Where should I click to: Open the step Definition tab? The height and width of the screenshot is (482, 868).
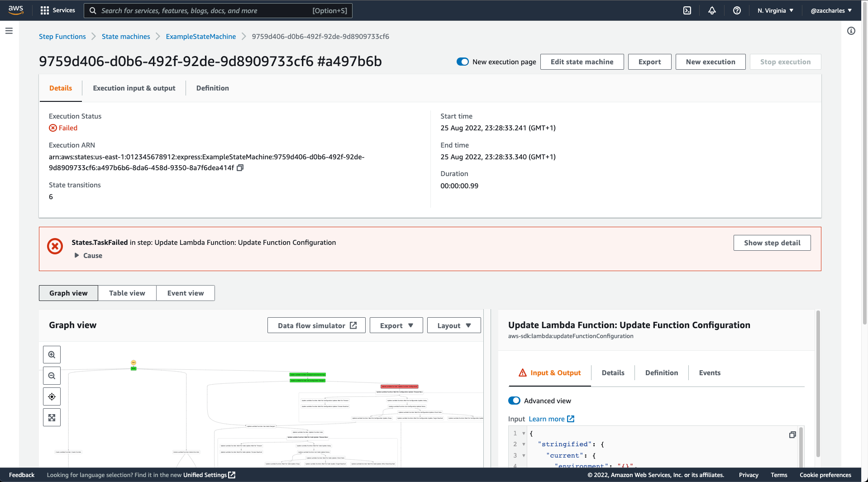662,373
